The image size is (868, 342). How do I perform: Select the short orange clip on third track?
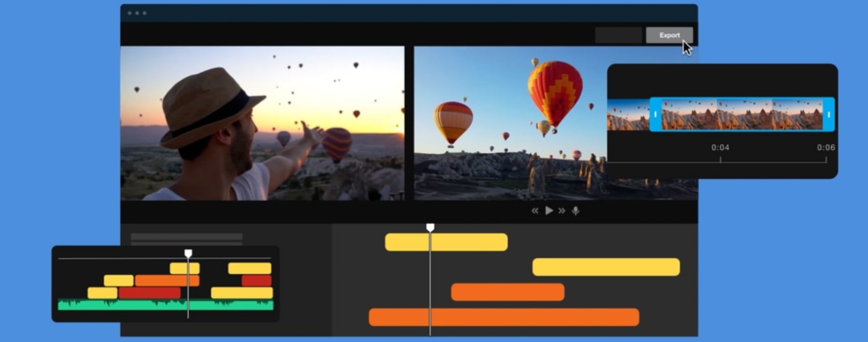(507, 292)
